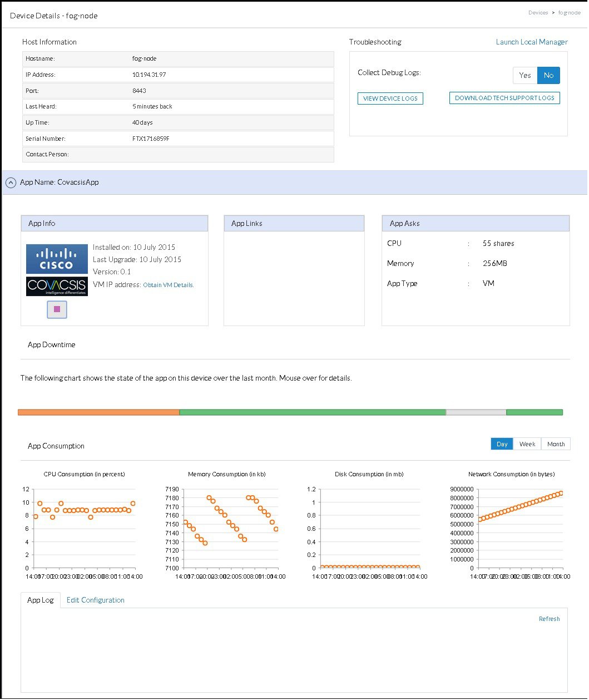Click the IP address 10.194.31.97
589x700 pixels.
click(x=149, y=75)
